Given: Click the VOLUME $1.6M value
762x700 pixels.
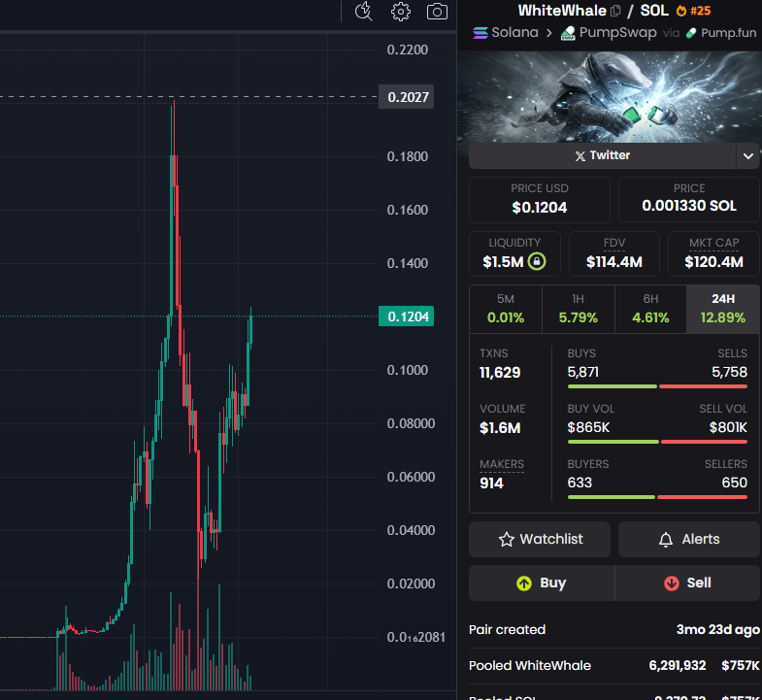Looking at the screenshot, I should [500, 428].
